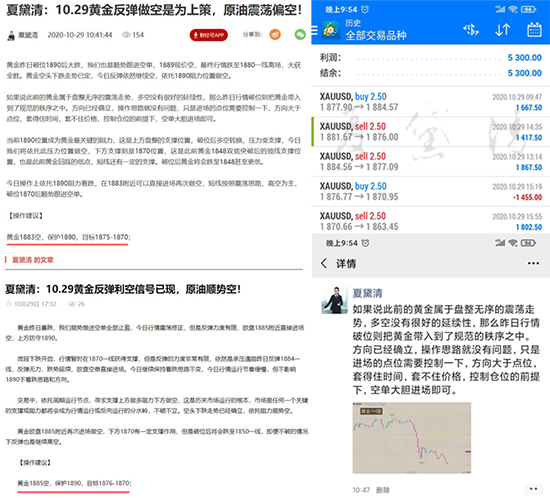Click the author avatar beside article date
Viewport: 550px width, 498px height.
(x=11, y=35)
